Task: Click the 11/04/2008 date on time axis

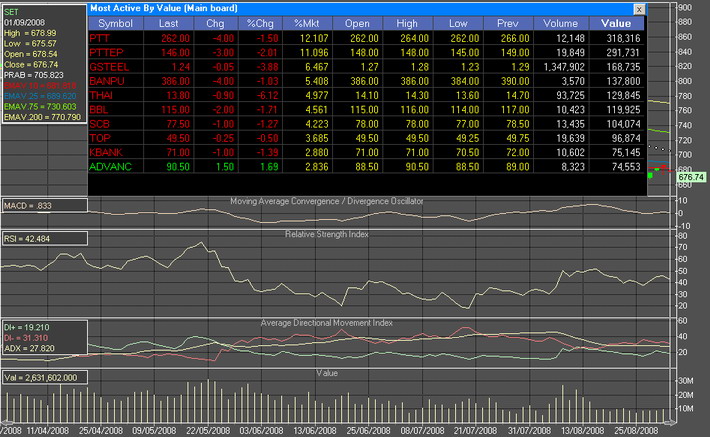Action: click(48, 430)
